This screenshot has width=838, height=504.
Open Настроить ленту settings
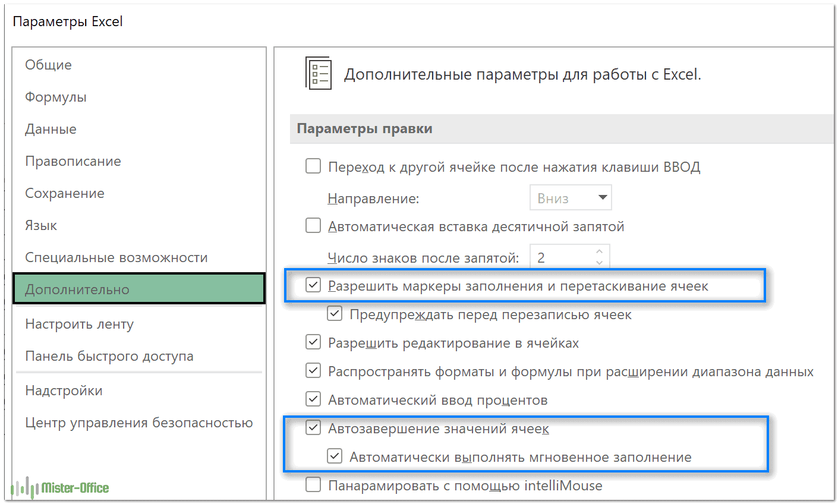[79, 324]
